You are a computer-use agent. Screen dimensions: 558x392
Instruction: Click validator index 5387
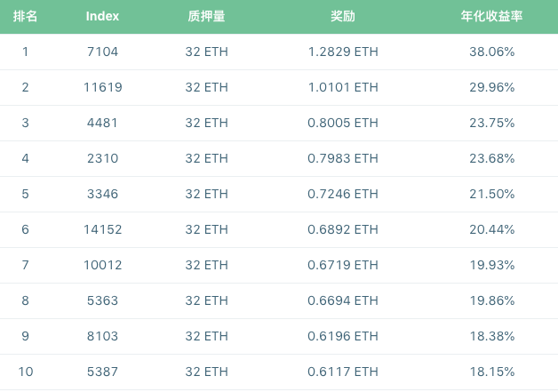[x=103, y=372]
